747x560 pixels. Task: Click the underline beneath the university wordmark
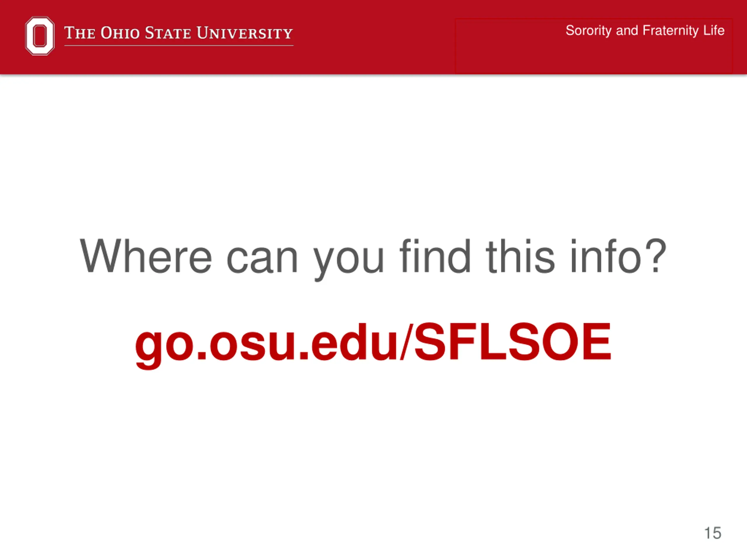pos(179,45)
